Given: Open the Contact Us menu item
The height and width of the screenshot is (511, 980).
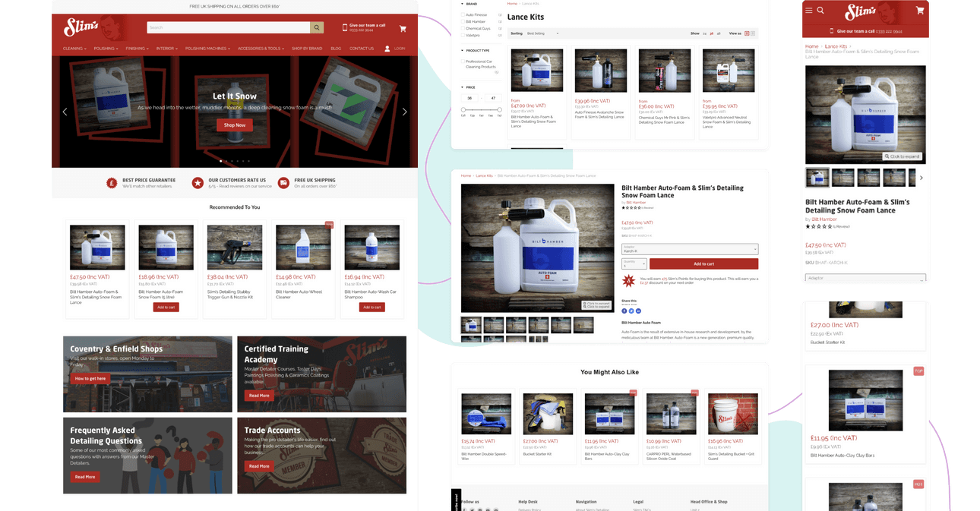Looking at the screenshot, I should (362, 49).
